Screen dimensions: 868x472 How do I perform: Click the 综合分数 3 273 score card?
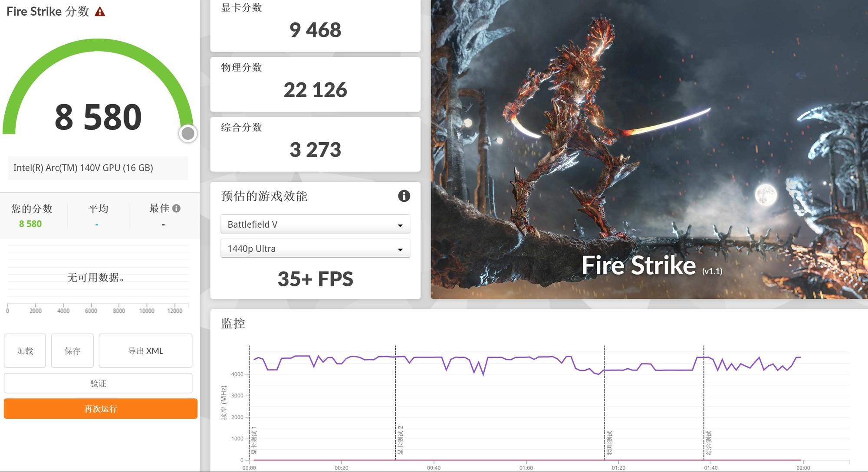315,144
